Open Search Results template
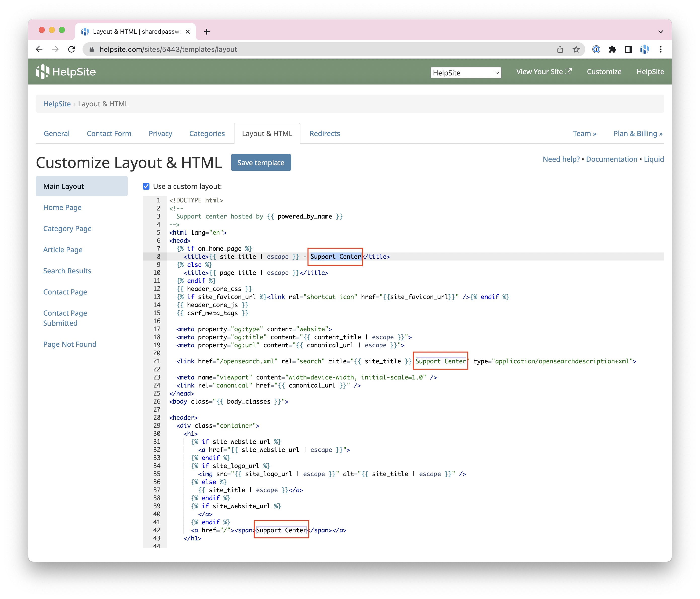 point(67,271)
